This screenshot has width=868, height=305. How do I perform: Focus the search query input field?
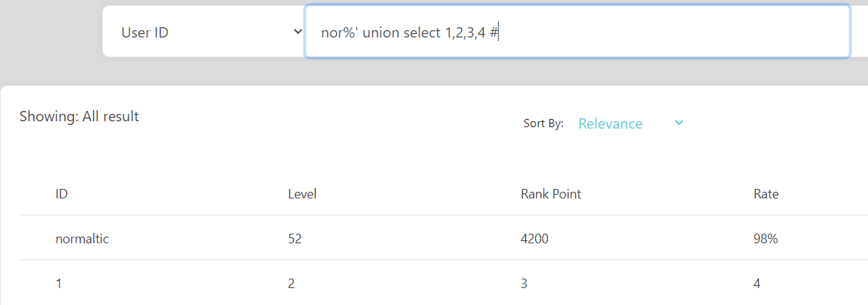pos(577,32)
